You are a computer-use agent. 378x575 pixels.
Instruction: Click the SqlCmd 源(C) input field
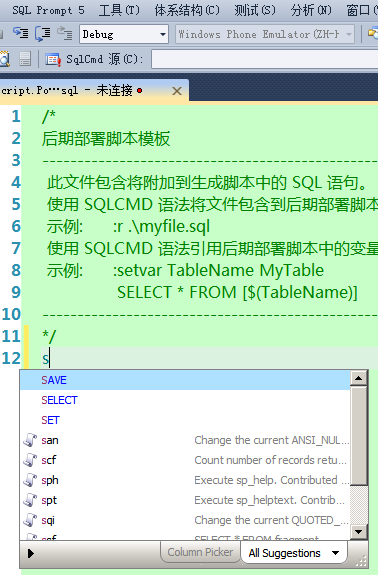pos(265,59)
